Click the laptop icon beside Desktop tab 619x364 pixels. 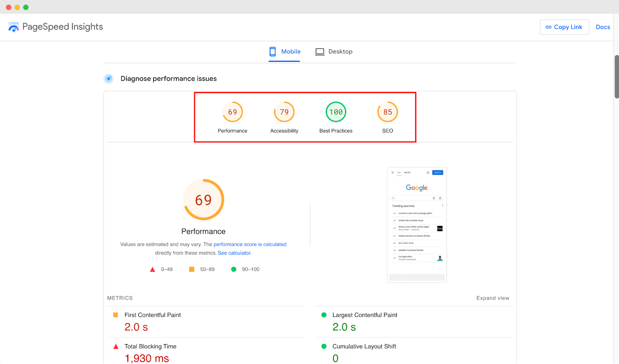click(x=320, y=51)
